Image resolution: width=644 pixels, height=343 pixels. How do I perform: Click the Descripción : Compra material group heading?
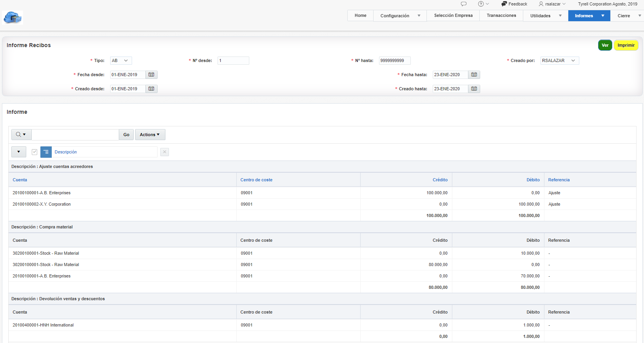pyautogui.click(x=42, y=227)
